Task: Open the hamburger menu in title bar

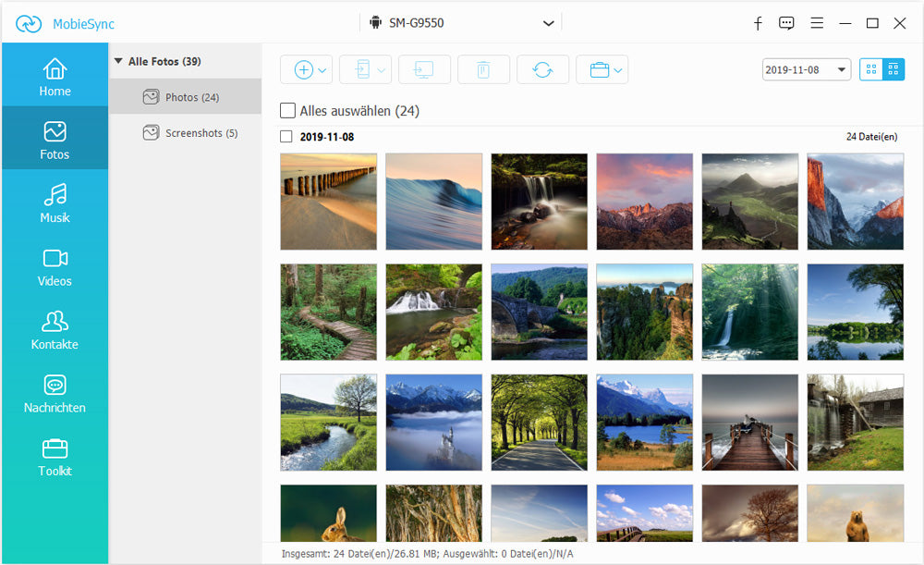Action: pos(816,23)
